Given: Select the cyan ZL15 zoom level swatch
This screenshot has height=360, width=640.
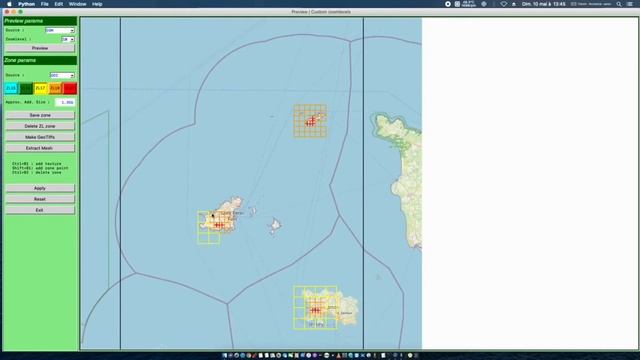Looking at the screenshot, I should pos(11,88).
